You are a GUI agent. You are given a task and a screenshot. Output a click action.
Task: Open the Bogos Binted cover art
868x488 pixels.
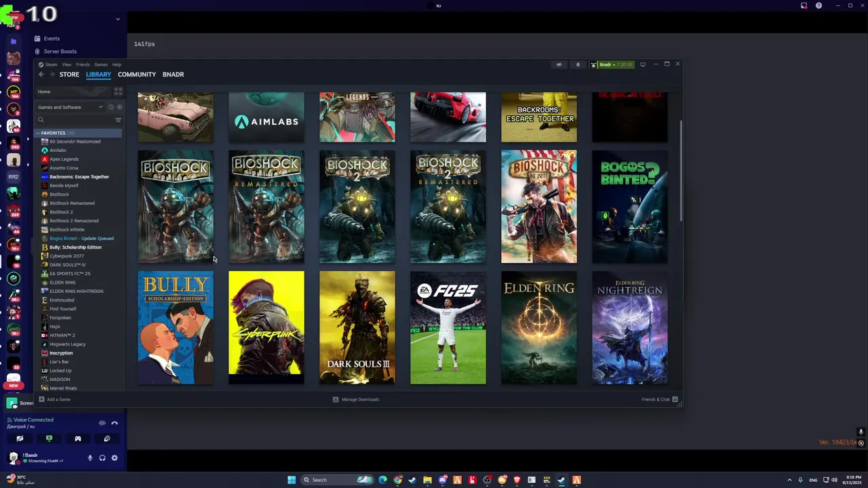pos(630,207)
